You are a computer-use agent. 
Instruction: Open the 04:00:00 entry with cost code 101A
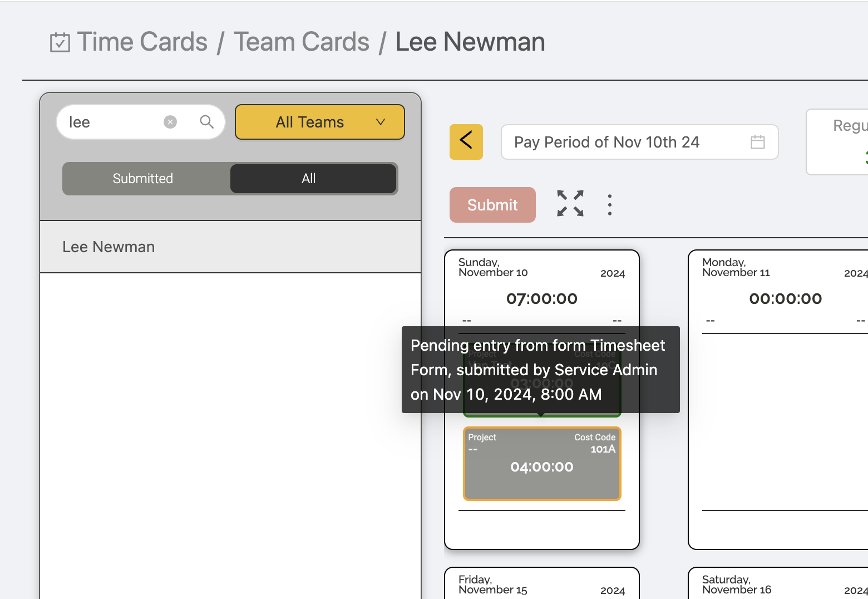pyautogui.click(x=542, y=464)
